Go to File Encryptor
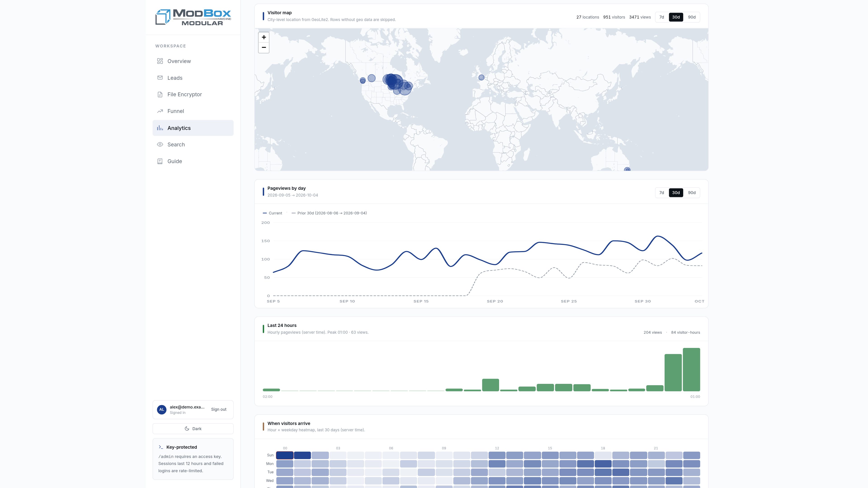 point(193,94)
